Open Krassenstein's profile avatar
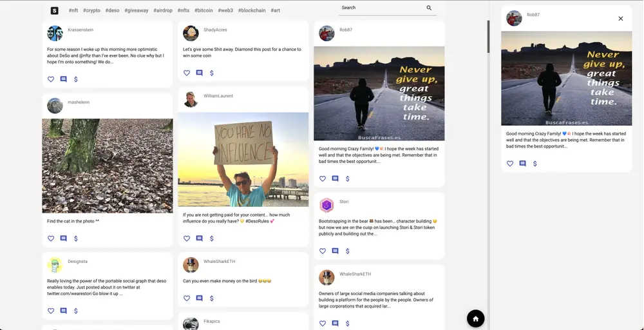 pos(55,33)
